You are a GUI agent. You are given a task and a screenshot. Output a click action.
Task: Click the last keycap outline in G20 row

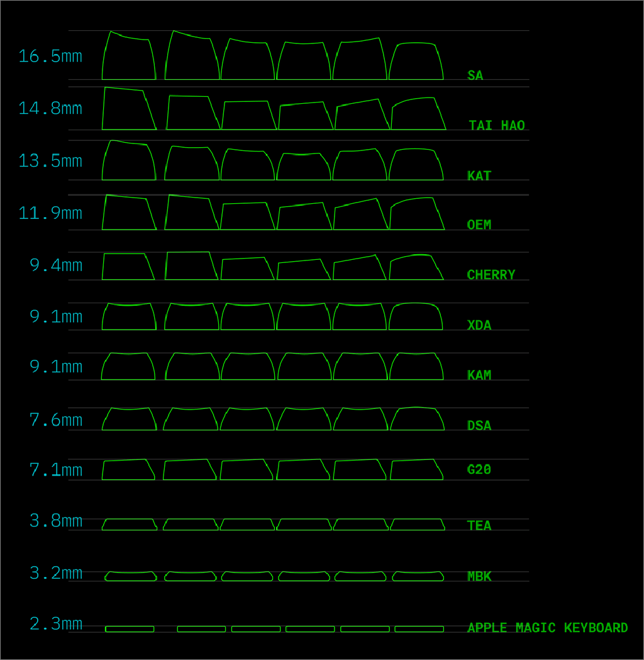[416, 469]
